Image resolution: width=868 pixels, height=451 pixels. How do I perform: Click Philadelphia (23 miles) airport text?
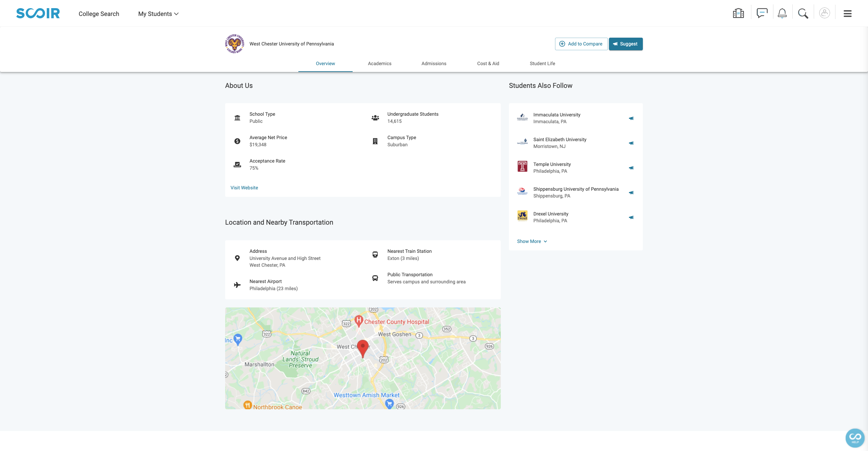click(274, 288)
